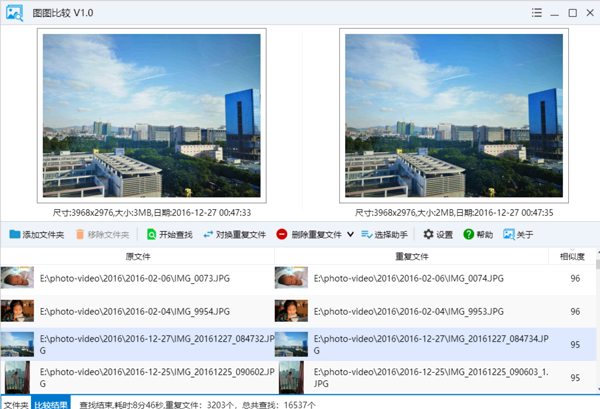Click similarity value 95 in IMG_20161225 row
The image size is (600, 409).
[x=575, y=378]
